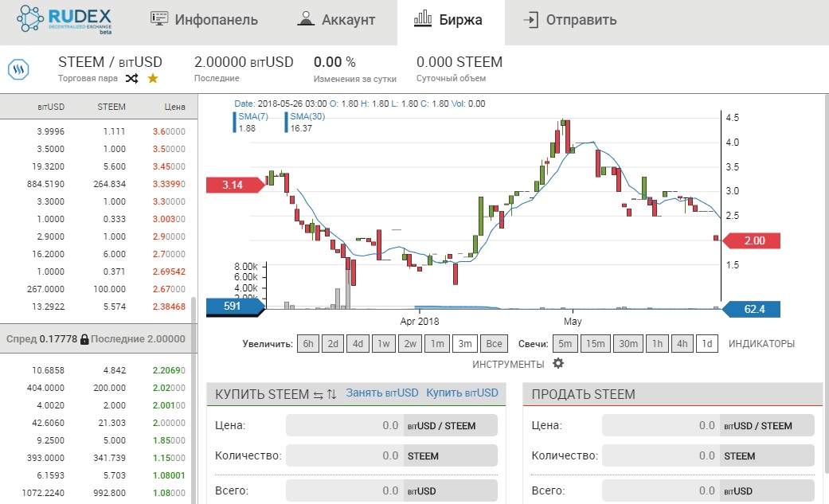Click the STEEM coin icon

(18, 69)
